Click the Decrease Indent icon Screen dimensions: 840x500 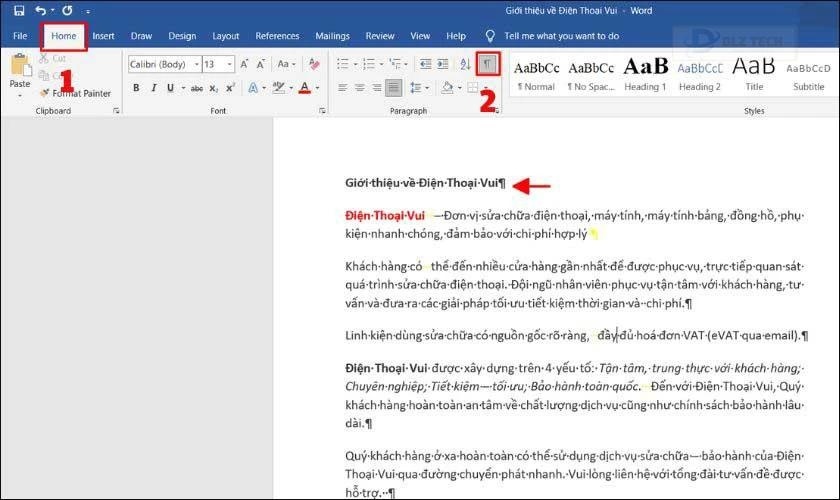click(x=425, y=64)
